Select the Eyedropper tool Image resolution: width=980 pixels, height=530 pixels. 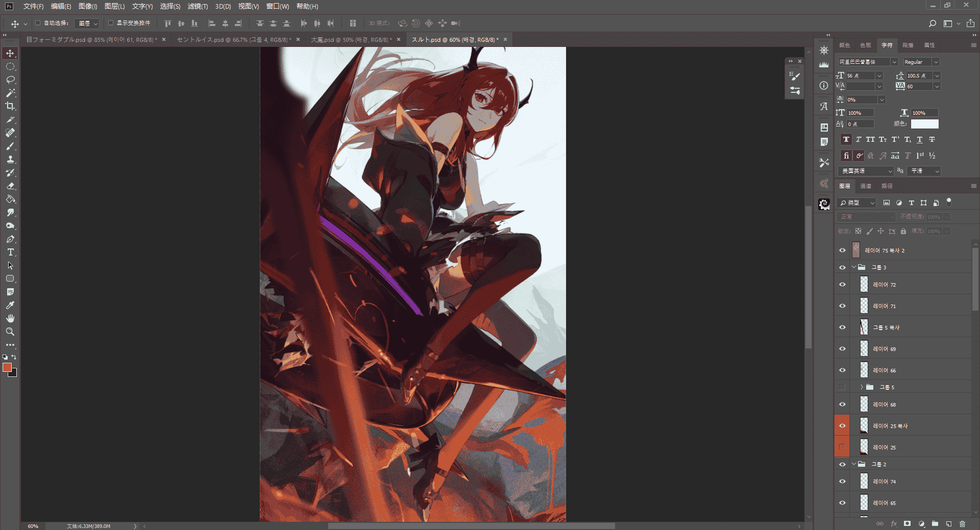point(10,306)
